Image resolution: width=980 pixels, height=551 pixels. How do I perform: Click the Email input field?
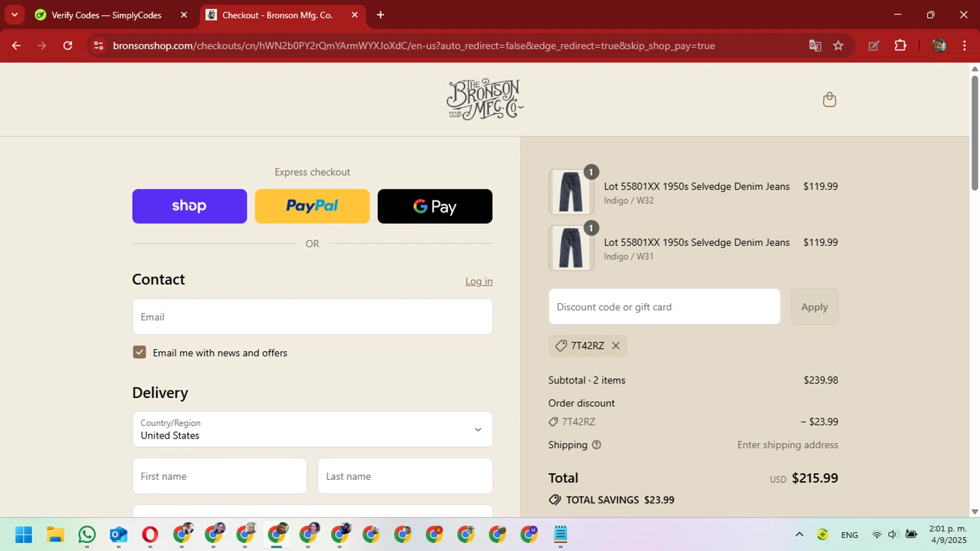tap(312, 316)
